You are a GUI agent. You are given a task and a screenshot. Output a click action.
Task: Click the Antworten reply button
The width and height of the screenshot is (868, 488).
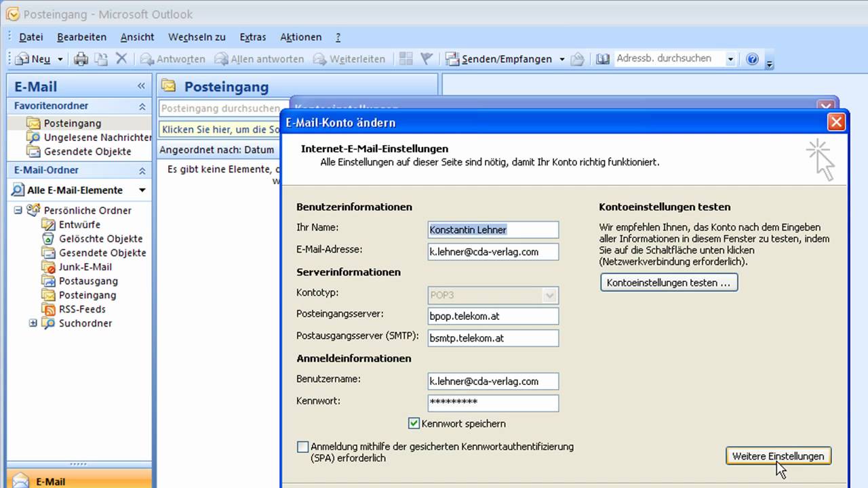pos(172,59)
